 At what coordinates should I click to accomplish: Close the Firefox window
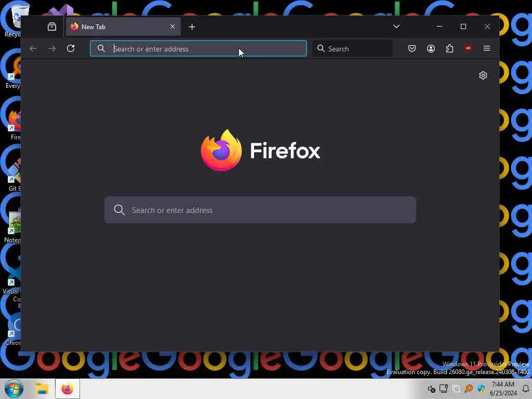487,26
